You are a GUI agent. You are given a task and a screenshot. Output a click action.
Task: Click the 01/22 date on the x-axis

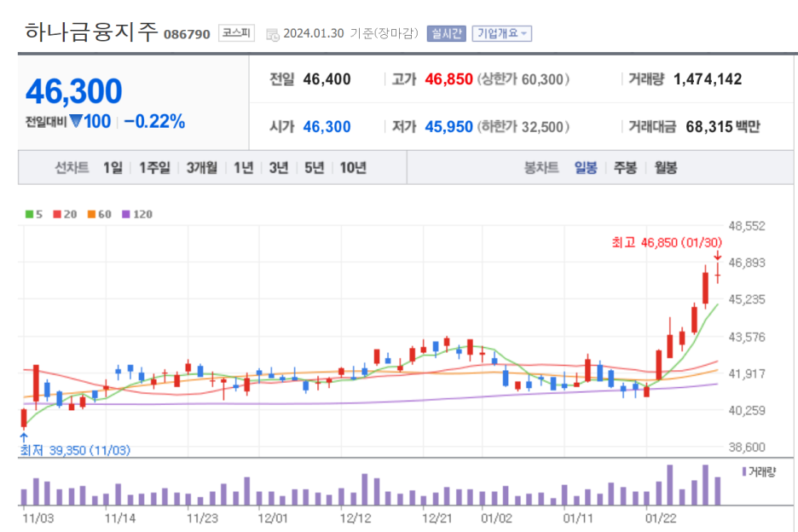[x=661, y=518]
